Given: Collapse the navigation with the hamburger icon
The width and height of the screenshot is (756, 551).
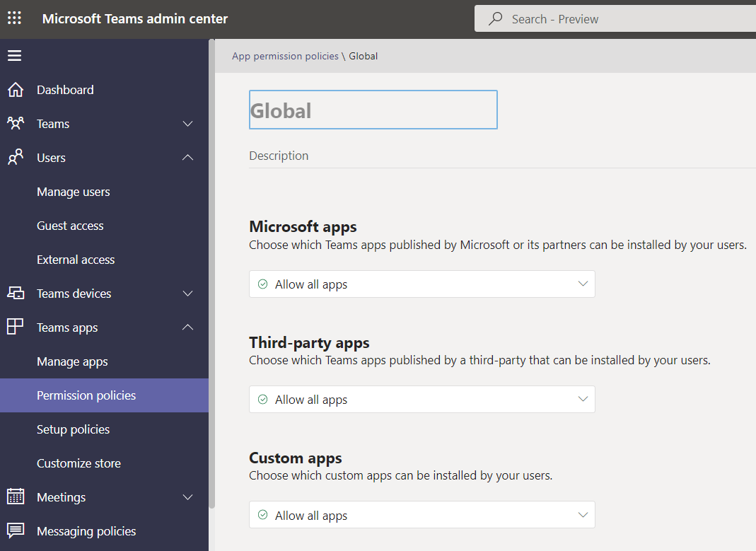Looking at the screenshot, I should pyautogui.click(x=14, y=56).
